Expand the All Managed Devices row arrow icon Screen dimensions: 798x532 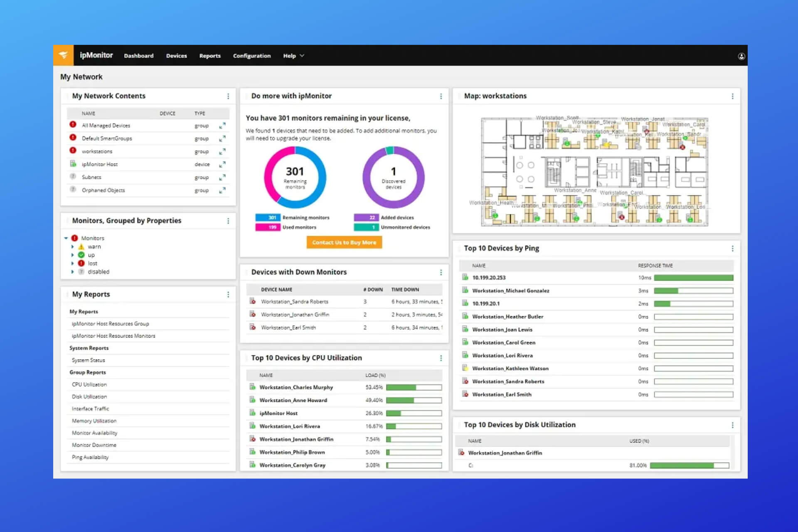[222, 126]
